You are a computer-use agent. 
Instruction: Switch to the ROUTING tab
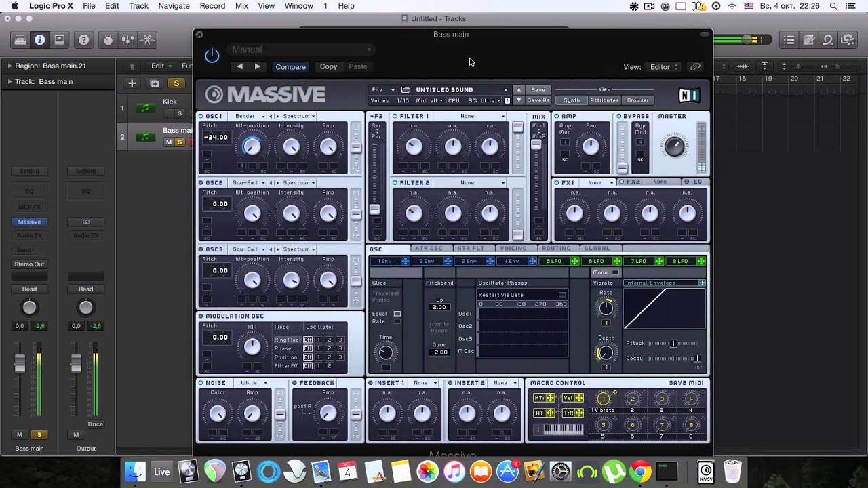556,249
